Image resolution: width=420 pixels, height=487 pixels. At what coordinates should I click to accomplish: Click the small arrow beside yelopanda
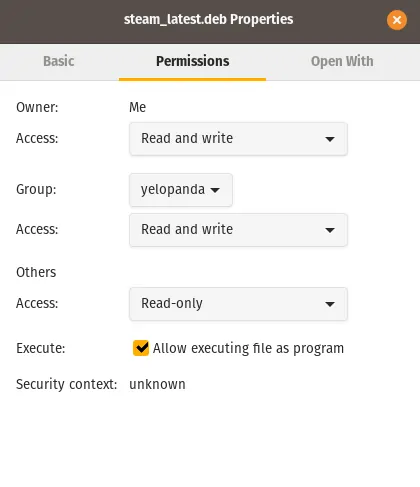215,190
